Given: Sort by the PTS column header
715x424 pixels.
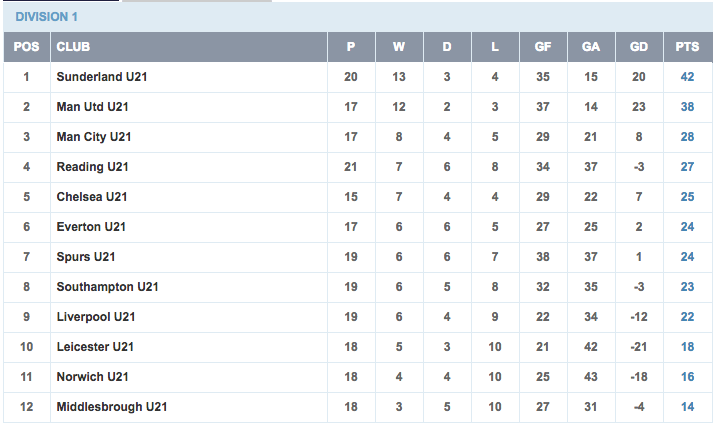Looking at the screenshot, I should [x=687, y=47].
